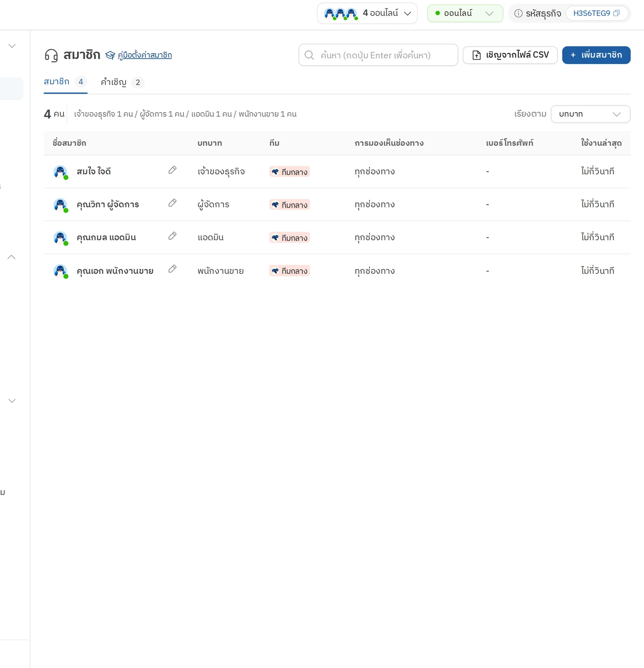This screenshot has width=644, height=668.
Task: Copy business code H3S6TEG9 icon
Action: click(616, 13)
